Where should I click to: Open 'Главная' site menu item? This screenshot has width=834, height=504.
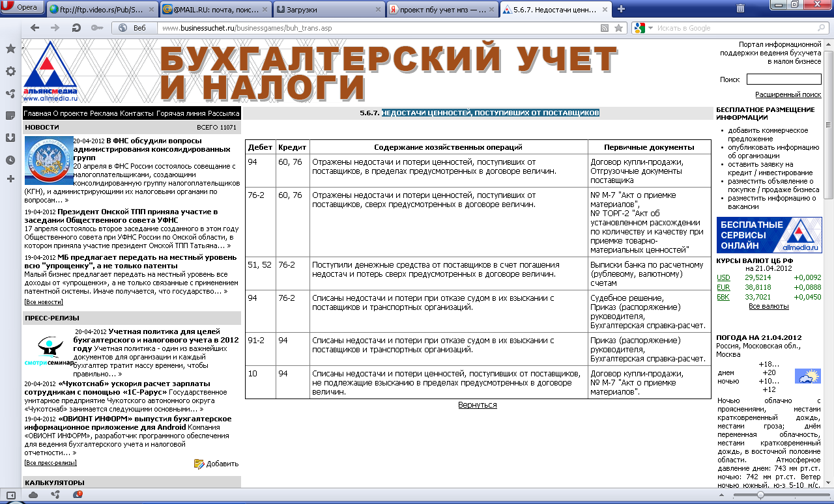pos(37,113)
